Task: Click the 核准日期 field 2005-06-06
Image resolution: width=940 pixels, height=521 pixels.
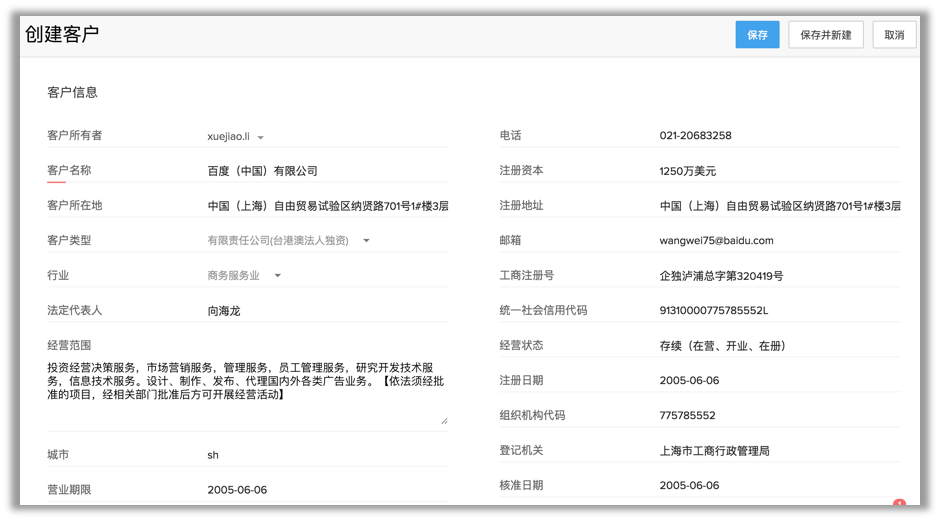Action: (779, 486)
